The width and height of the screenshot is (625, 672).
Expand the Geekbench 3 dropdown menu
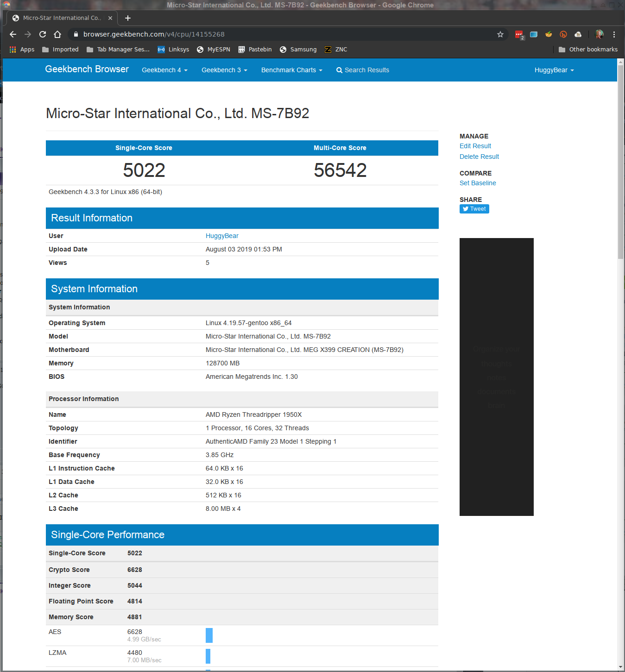[x=224, y=70]
